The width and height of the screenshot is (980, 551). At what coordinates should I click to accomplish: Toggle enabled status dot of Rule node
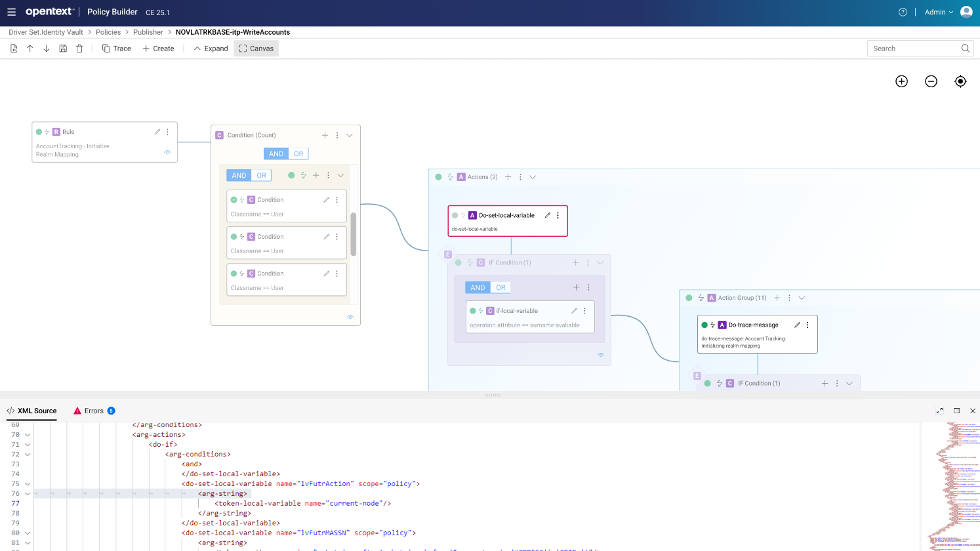(x=39, y=132)
